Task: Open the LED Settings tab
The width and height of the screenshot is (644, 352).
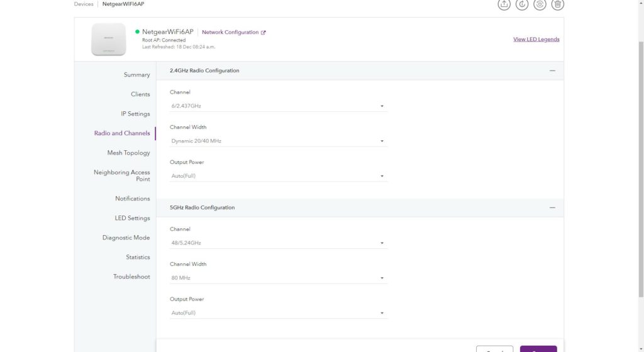Action: pos(132,218)
